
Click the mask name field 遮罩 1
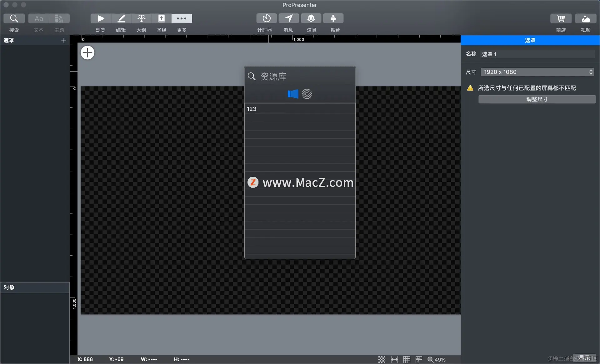[537, 54]
